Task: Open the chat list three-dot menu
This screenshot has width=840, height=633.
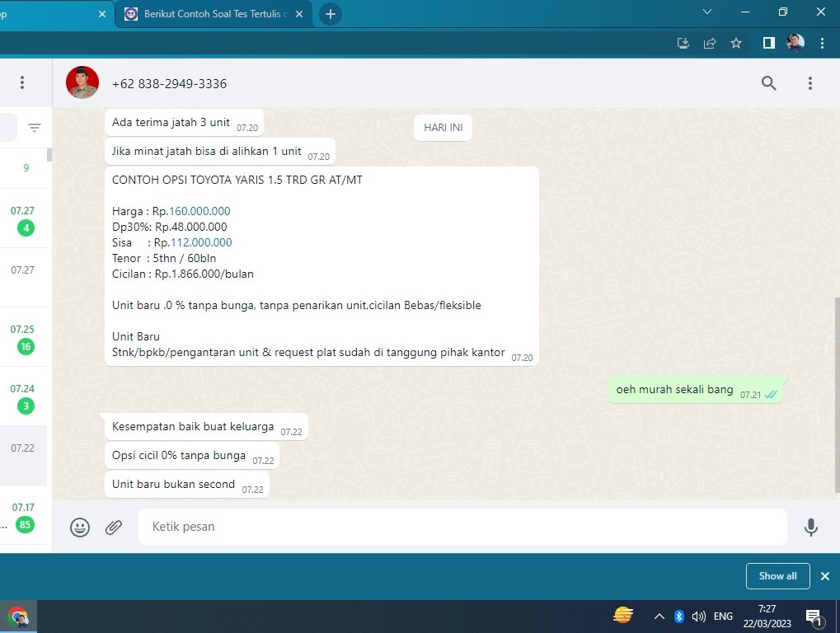Action: pyautogui.click(x=22, y=82)
